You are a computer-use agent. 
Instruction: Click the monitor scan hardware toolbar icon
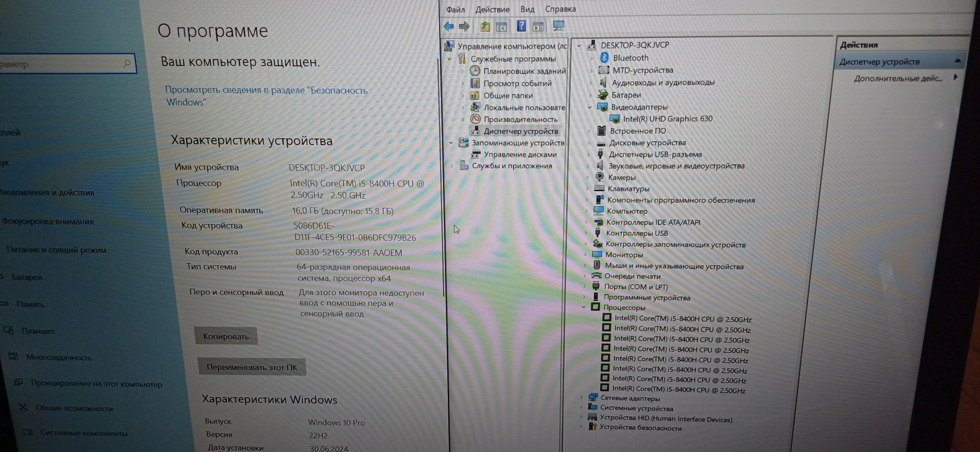pos(558,25)
